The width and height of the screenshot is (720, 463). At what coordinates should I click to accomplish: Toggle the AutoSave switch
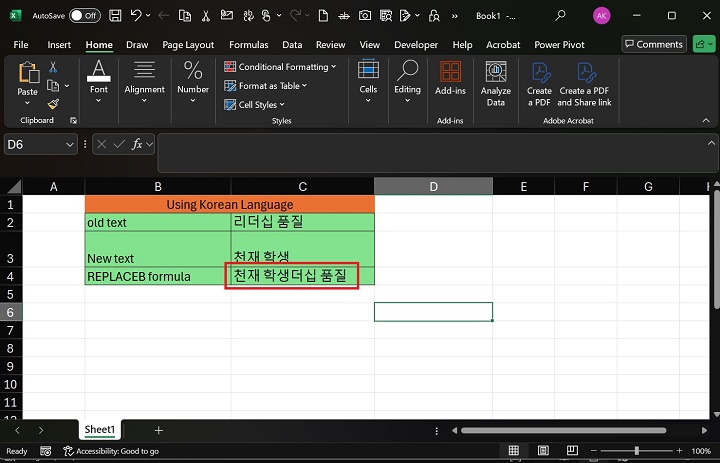tap(84, 16)
